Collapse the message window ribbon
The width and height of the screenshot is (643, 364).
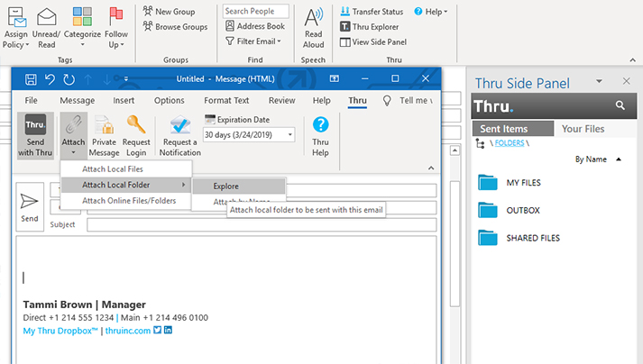coord(431,168)
